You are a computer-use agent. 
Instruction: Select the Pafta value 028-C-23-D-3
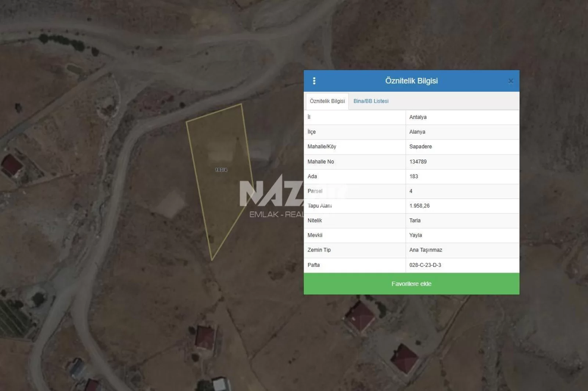(x=425, y=265)
